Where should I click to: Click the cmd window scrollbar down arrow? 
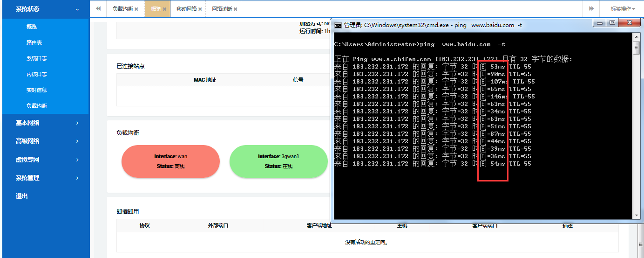636,215
